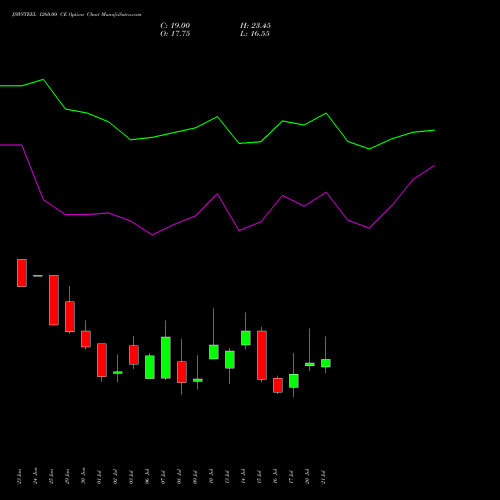The width and height of the screenshot is (500, 500).
Task: Click the JSWSTEEL CE Options chart title
Action: click(76, 15)
